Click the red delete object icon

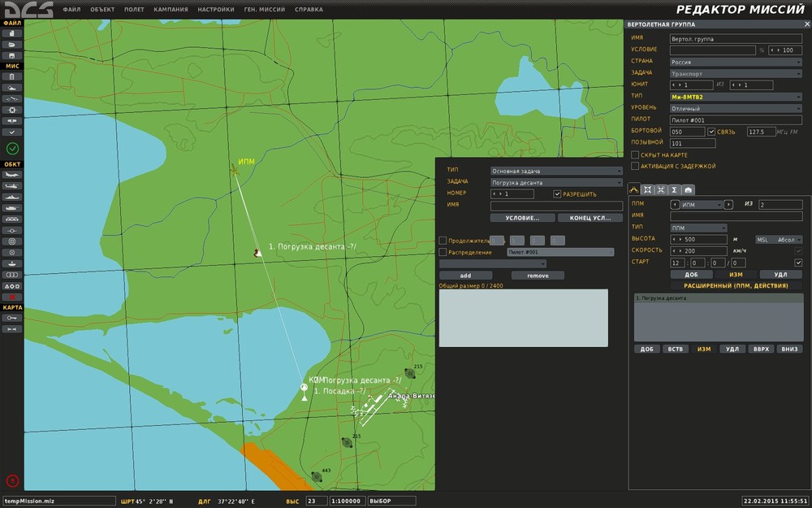click(12, 297)
